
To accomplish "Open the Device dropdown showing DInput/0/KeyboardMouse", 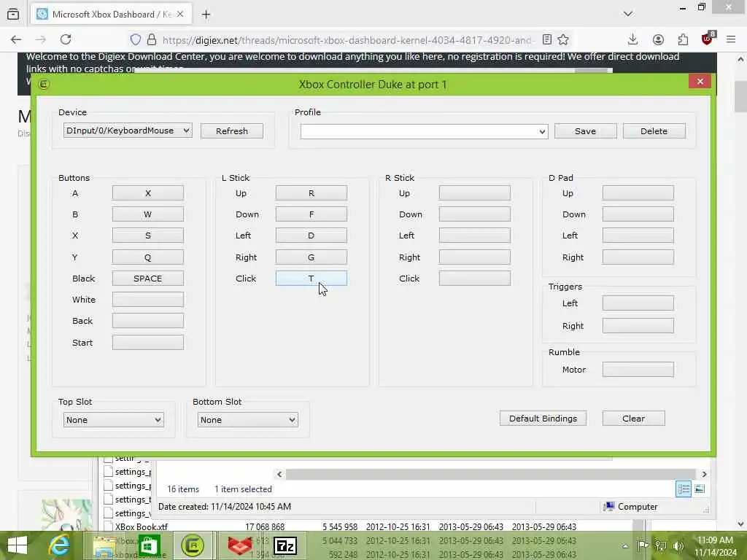I will (x=128, y=131).
